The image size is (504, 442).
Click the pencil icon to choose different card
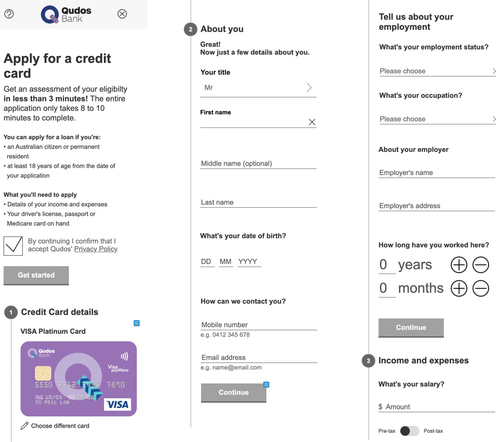24,425
